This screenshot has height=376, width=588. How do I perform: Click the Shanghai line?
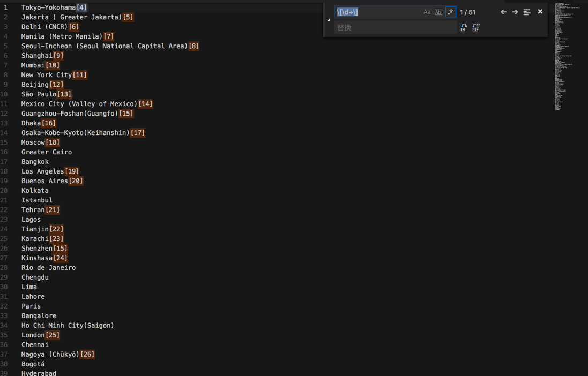tap(37, 56)
